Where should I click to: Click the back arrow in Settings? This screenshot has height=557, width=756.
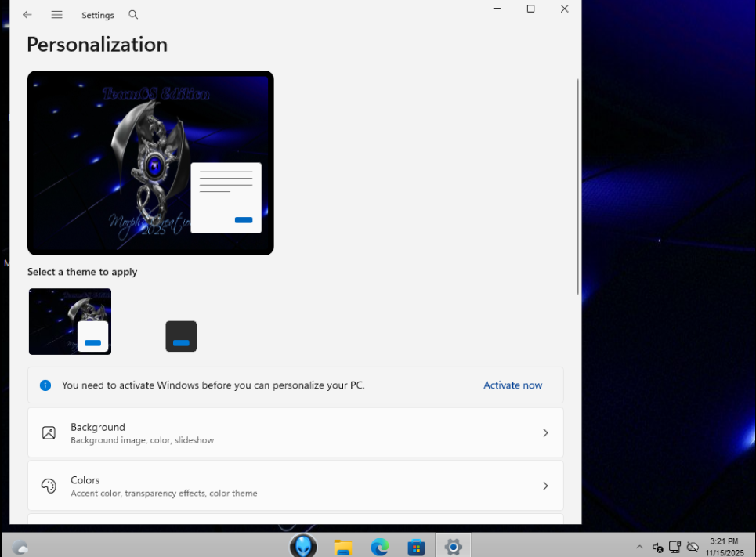pos(27,15)
